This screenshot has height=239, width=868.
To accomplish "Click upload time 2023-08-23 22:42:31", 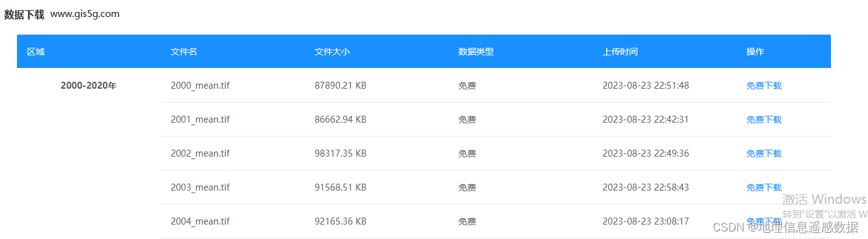I will [x=646, y=119].
